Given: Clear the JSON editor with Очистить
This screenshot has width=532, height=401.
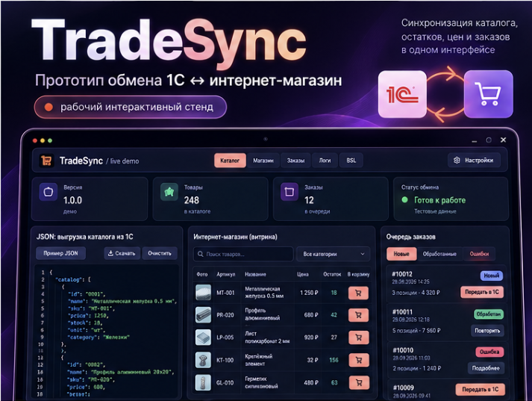Looking at the screenshot, I should [160, 253].
